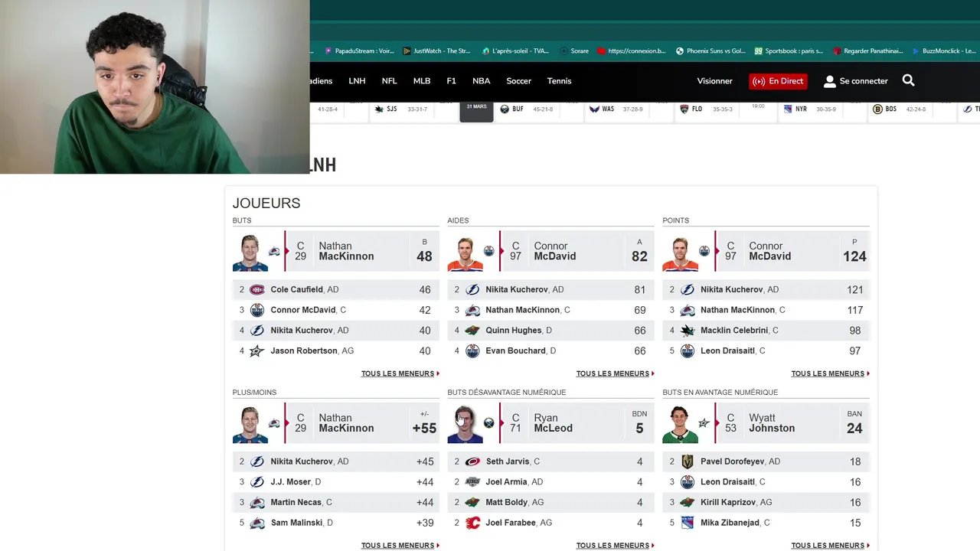This screenshot has height=551, width=980.
Task: Click the WAS team logo in scoreboard
Action: 594,109
